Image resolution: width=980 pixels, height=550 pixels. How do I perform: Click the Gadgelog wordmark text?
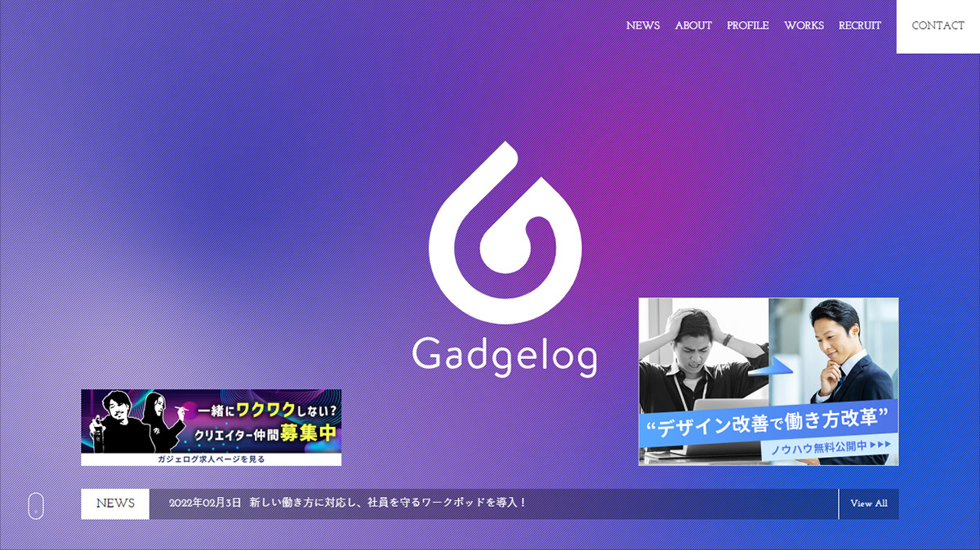click(505, 357)
